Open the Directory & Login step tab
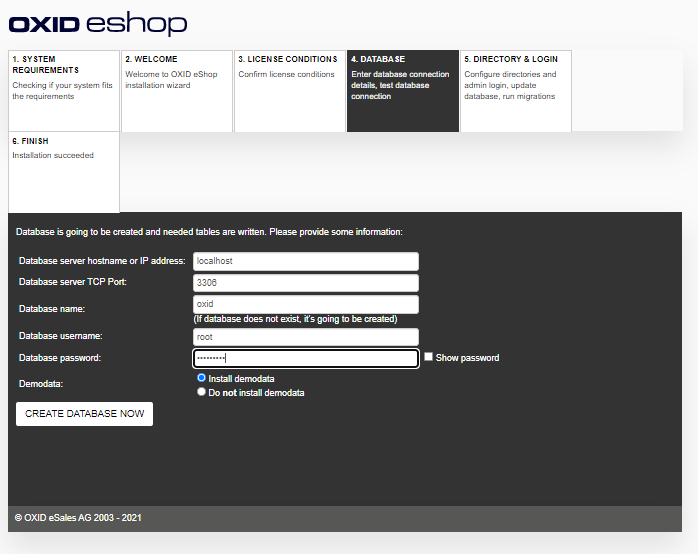Image resolution: width=698 pixels, height=554 pixels. [515, 90]
